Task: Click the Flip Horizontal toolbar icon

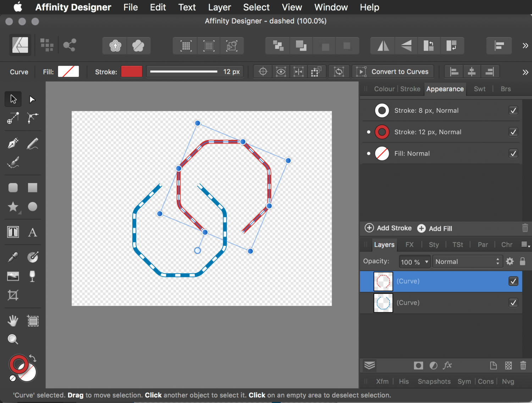Action: click(383, 46)
